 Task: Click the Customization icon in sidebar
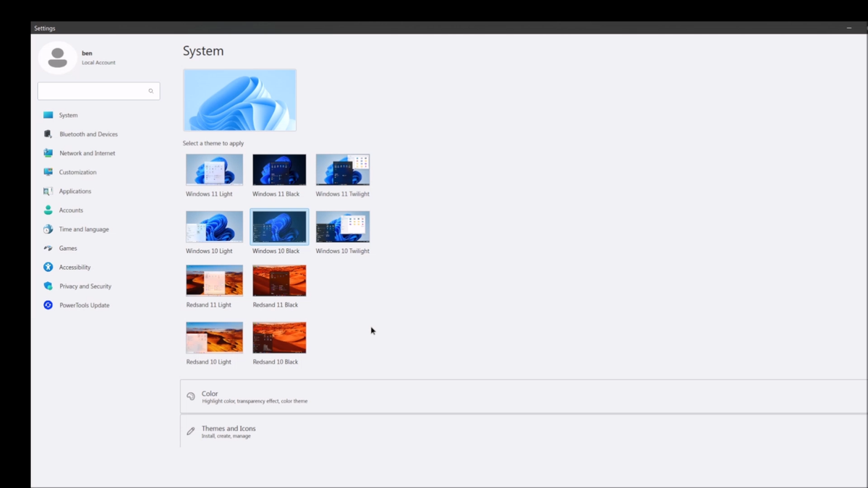pyautogui.click(x=48, y=172)
